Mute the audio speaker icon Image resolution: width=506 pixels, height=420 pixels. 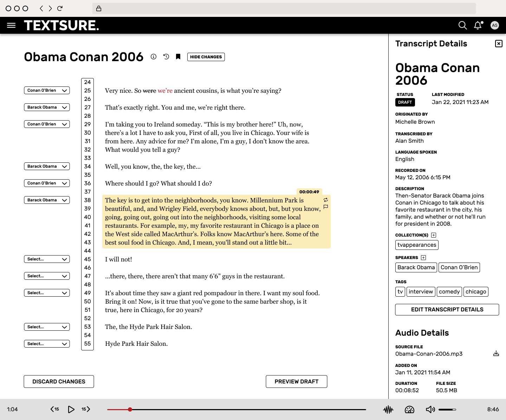(x=430, y=409)
